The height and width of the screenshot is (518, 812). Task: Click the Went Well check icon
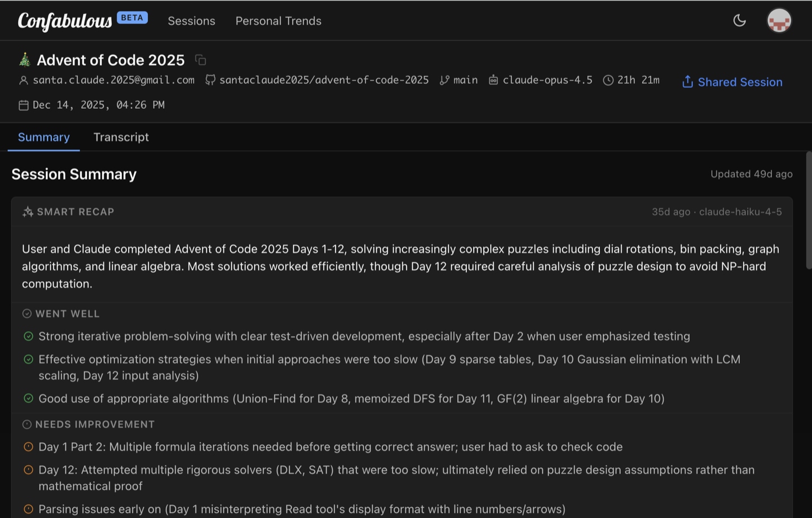pyautogui.click(x=27, y=313)
